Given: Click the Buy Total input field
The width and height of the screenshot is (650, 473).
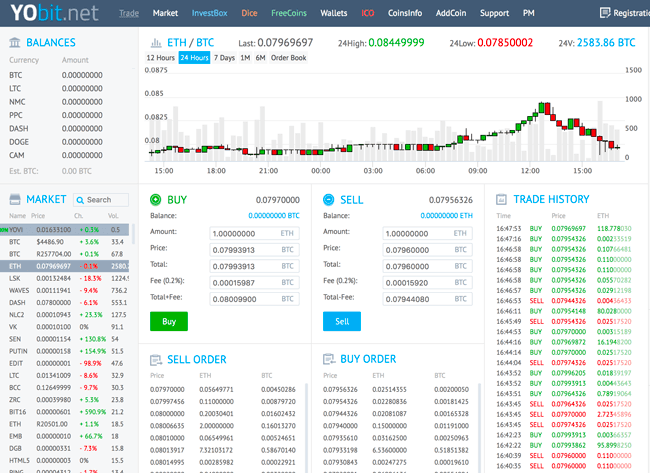Looking at the screenshot, I should click(x=255, y=266).
